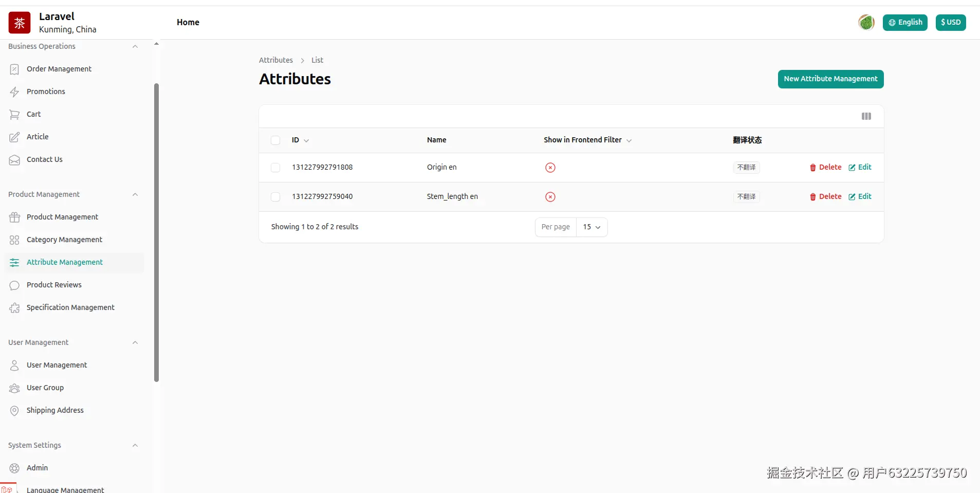Open the table column toggle icon

click(866, 116)
